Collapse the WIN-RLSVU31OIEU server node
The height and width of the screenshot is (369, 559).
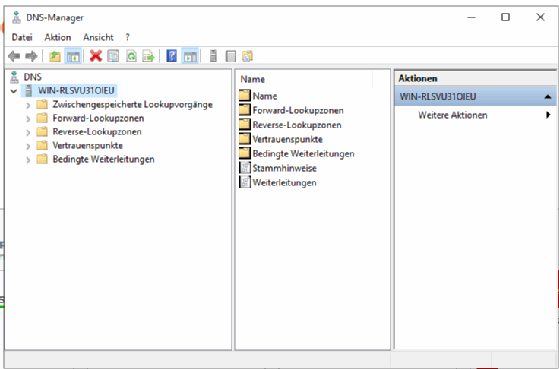(14, 91)
